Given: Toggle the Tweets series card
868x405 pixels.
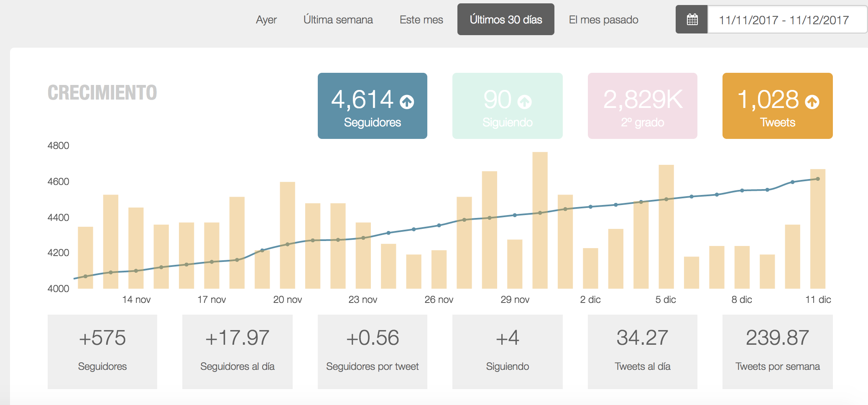Looking at the screenshot, I should (x=778, y=106).
